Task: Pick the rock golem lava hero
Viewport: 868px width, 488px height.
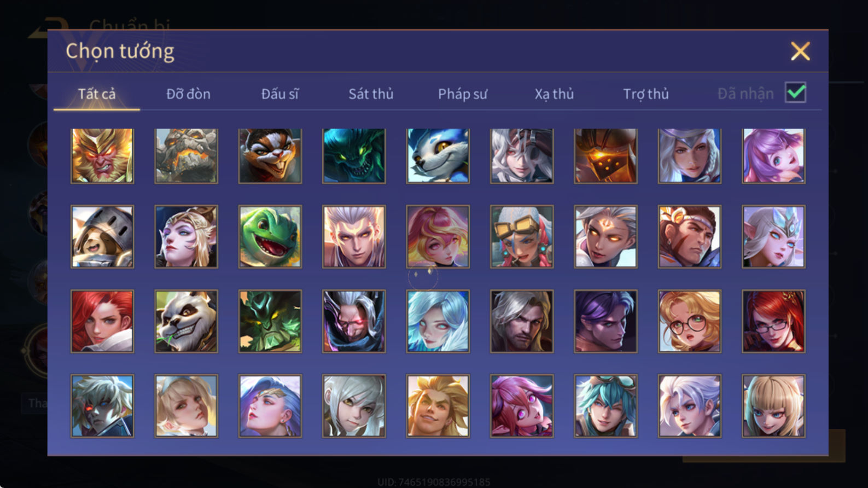Action: pos(186,156)
